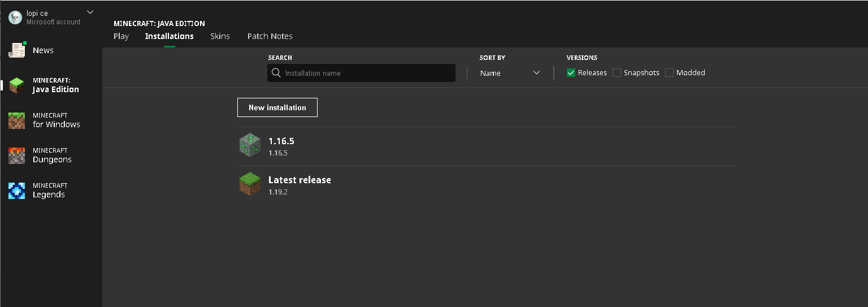Switch to the Play tab
868x307 pixels.
121,36
